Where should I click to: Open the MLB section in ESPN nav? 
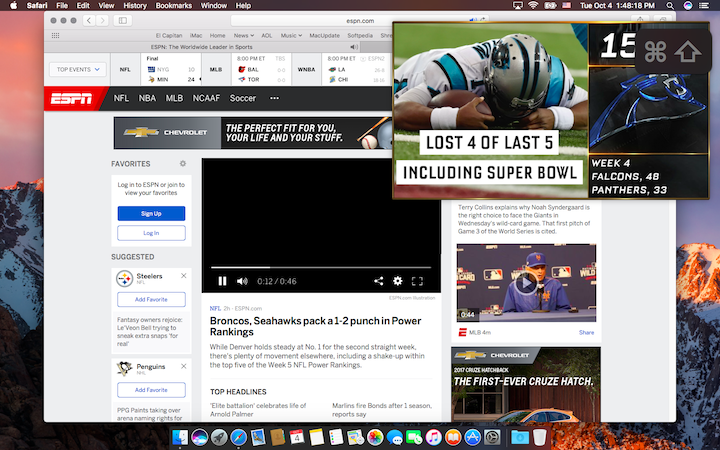tap(174, 98)
